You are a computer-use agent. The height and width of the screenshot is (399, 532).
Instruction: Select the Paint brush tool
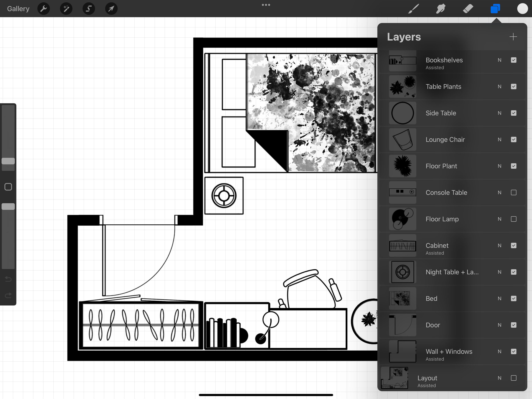pos(413,8)
